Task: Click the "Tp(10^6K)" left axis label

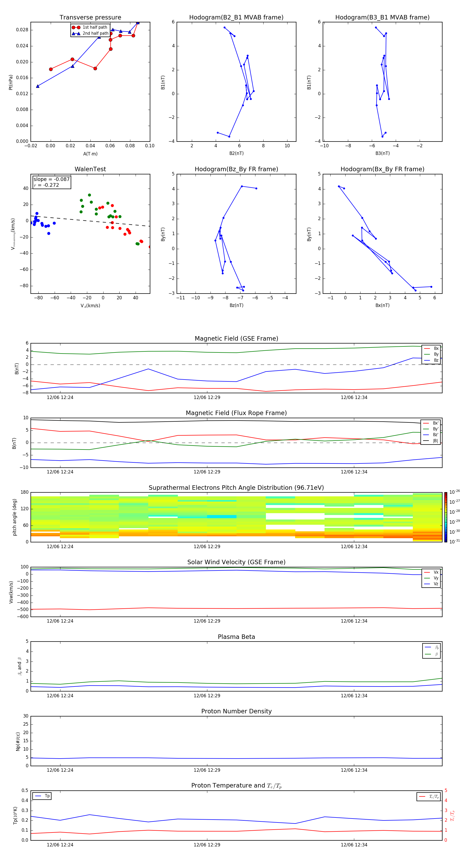Action: pyautogui.click(x=15, y=815)
